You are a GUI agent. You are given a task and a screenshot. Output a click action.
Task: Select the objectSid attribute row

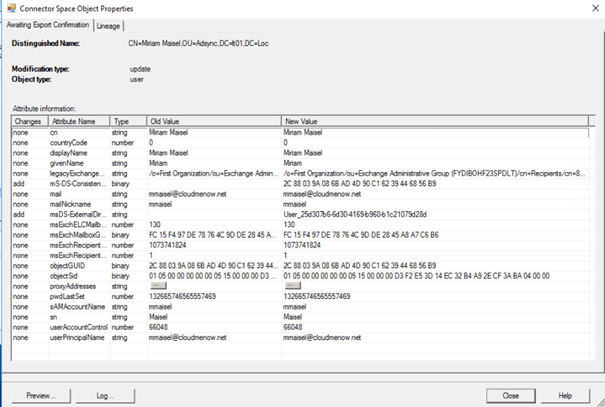tap(79, 278)
